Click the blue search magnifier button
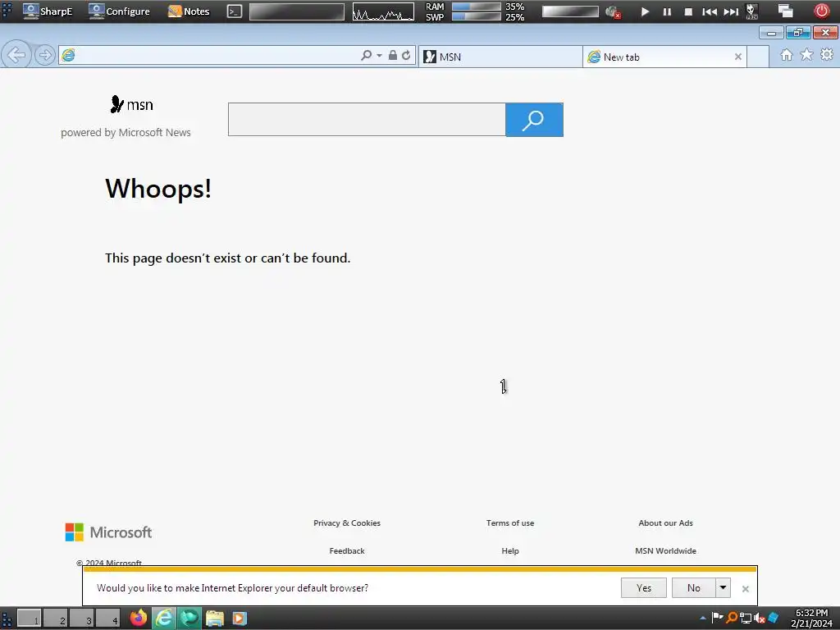 pyautogui.click(x=534, y=120)
